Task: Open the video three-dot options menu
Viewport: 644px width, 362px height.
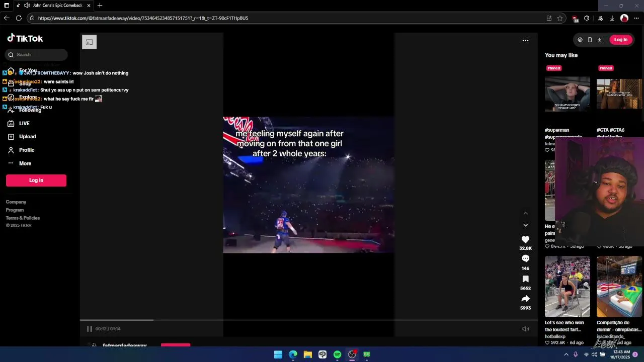Action: coord(525,40)
